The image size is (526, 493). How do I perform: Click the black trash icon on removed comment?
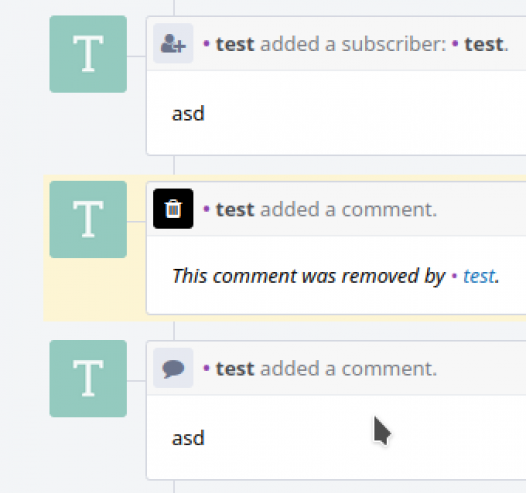coord(173,209)
